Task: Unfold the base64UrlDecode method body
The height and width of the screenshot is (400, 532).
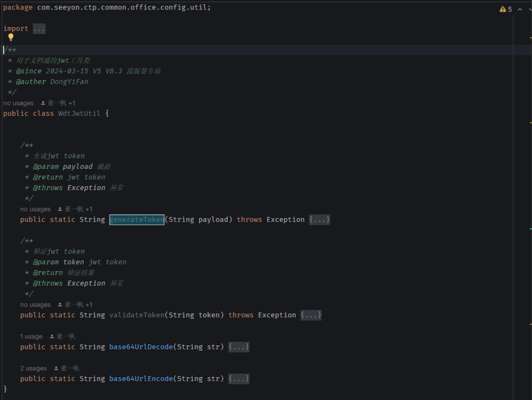Action: [239, 347]
